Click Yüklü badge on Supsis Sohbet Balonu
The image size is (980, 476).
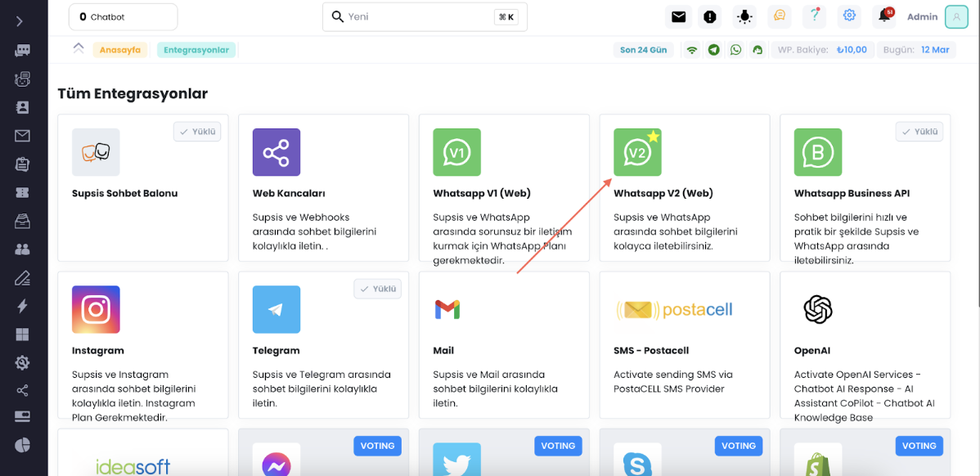[x=197, y=132]
